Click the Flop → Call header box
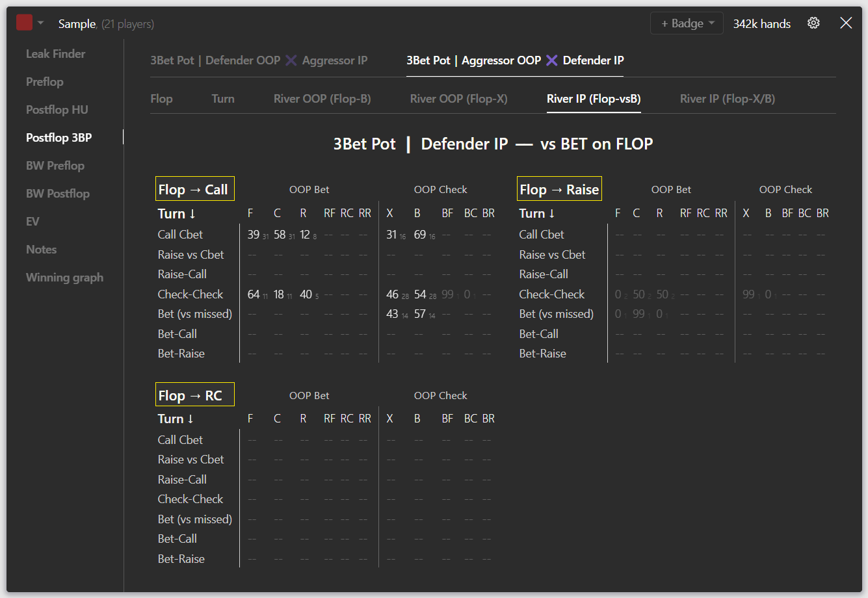 point(195,189)
